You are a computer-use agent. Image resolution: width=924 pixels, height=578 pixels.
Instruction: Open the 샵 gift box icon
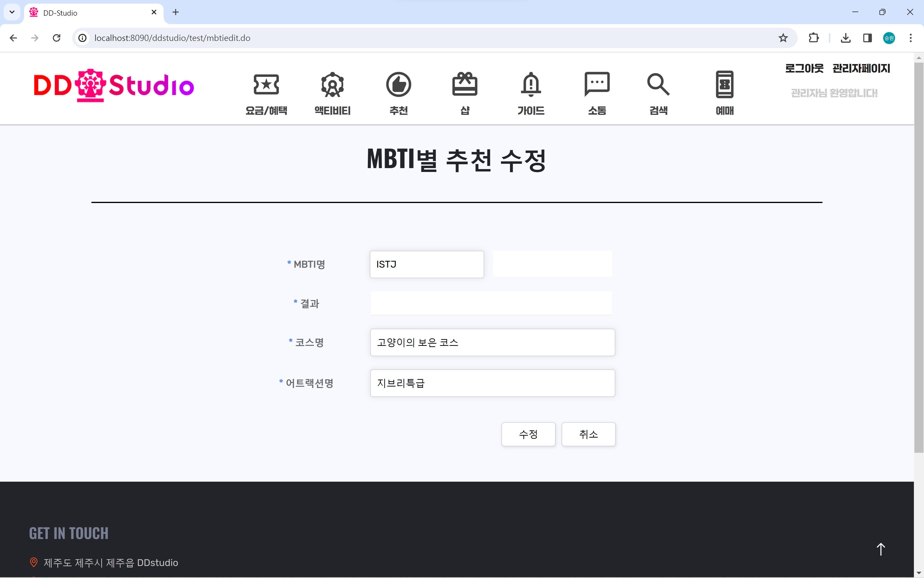pyautogui.click(x=465, y=84)
